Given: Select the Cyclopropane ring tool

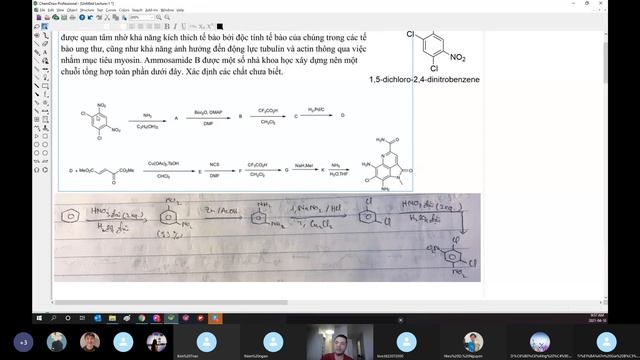Looking at the screenshot, I should (37, 136).
